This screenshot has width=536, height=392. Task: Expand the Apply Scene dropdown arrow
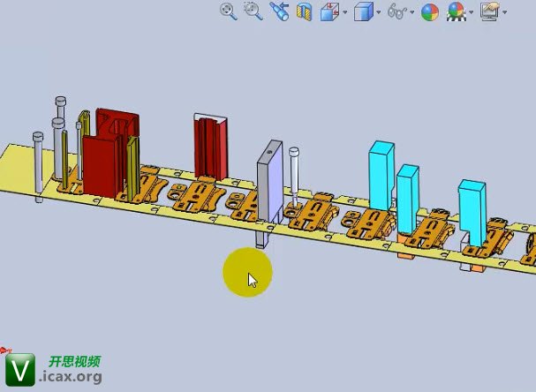click(x=472, y=12)
